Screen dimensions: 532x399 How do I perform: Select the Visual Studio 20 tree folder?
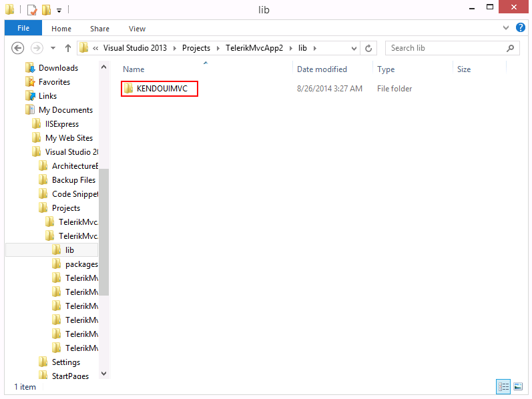tap(72, 152)
